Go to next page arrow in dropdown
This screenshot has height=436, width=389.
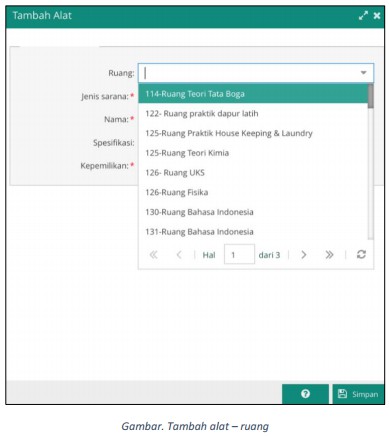(x=303, y=255)
